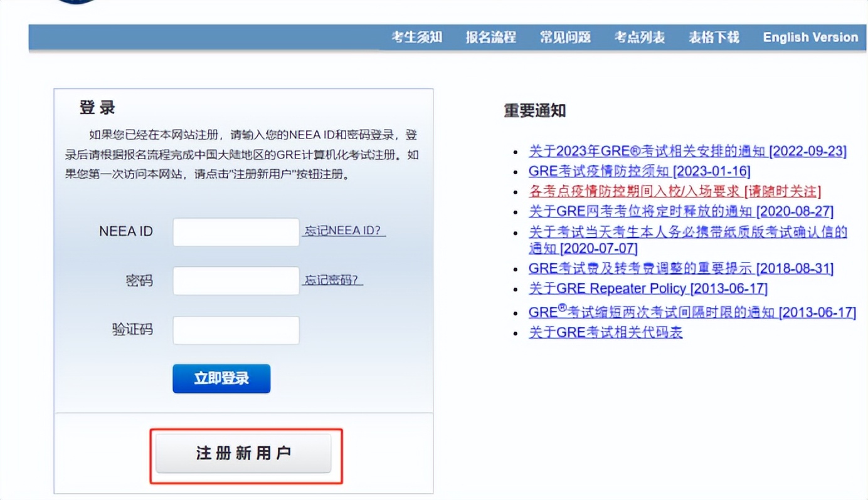This screenshot has width=868, height=500.
Task: Open the 考生须知 navigation item
Action: pos(416,37)
